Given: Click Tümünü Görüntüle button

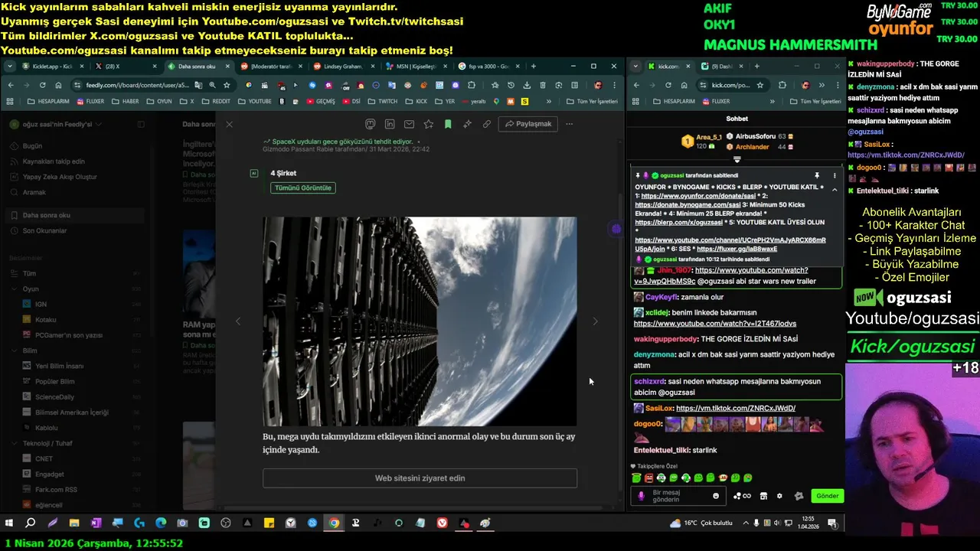Looking at the screenshot, I should (x=303, y=187).
